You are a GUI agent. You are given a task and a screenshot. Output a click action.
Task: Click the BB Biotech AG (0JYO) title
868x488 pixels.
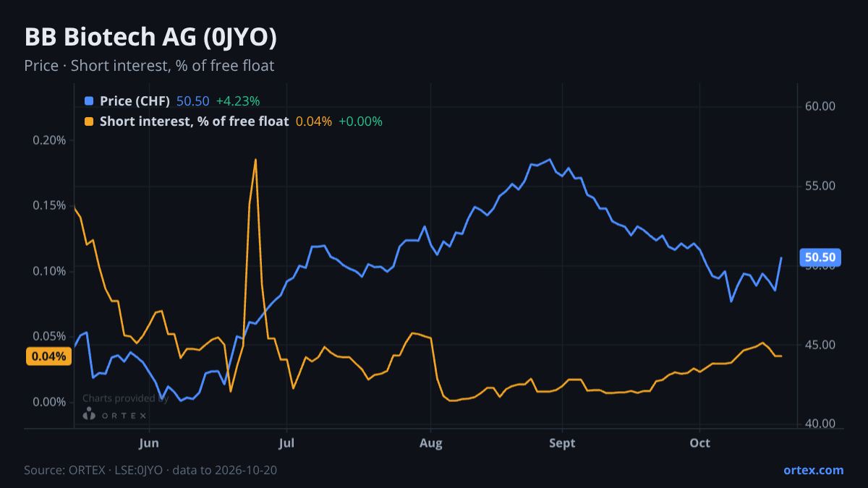tap(150, 38)
